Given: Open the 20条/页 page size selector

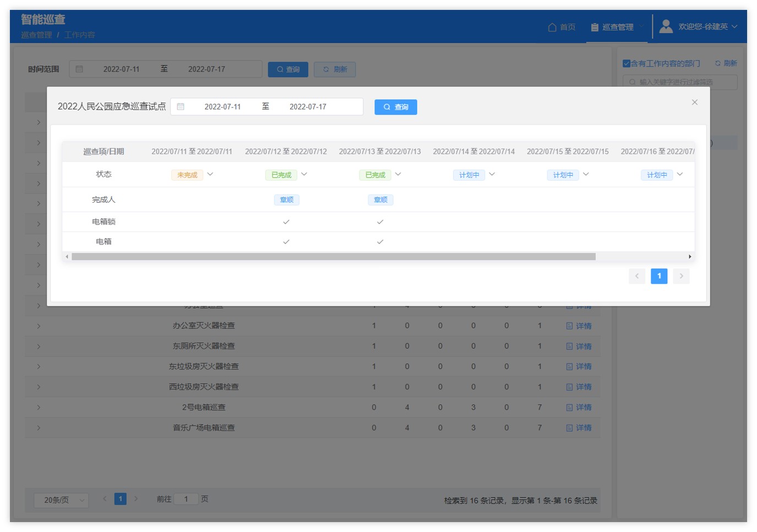Looking at the screenshot, I should pyautogui.click(x=61, y=500).
